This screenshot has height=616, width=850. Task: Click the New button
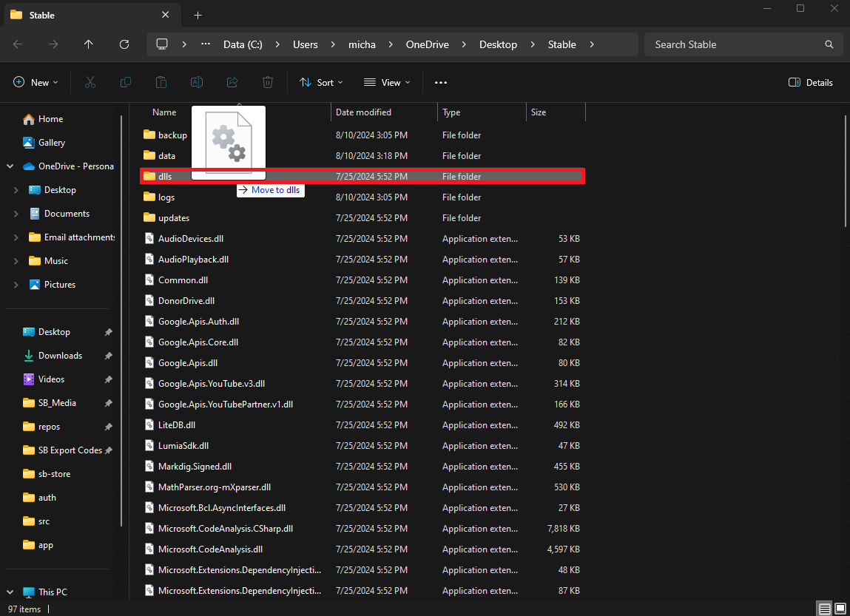(36, 83)
